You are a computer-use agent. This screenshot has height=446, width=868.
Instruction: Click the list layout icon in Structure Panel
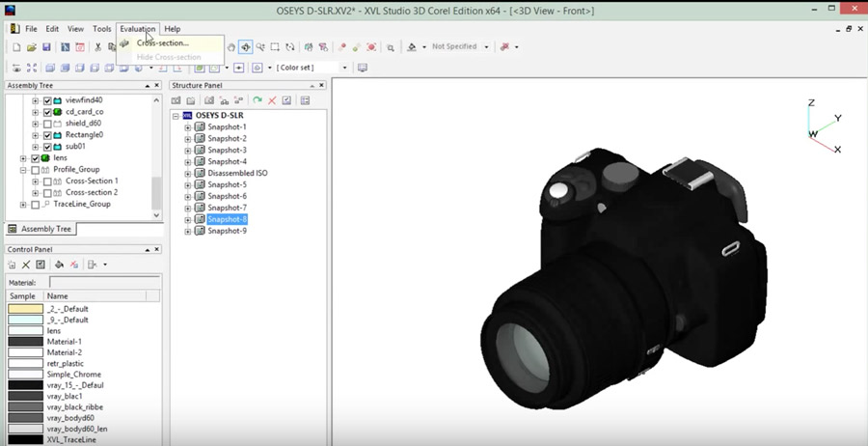pos(305,100)
